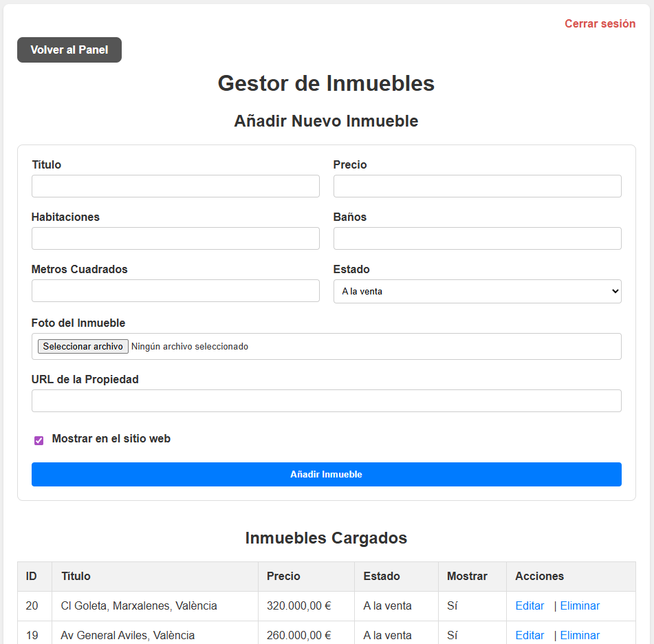Edit the Cl Goleta, Marxalenes property
This screenshot has height=644, width=654.
[530, 606]
